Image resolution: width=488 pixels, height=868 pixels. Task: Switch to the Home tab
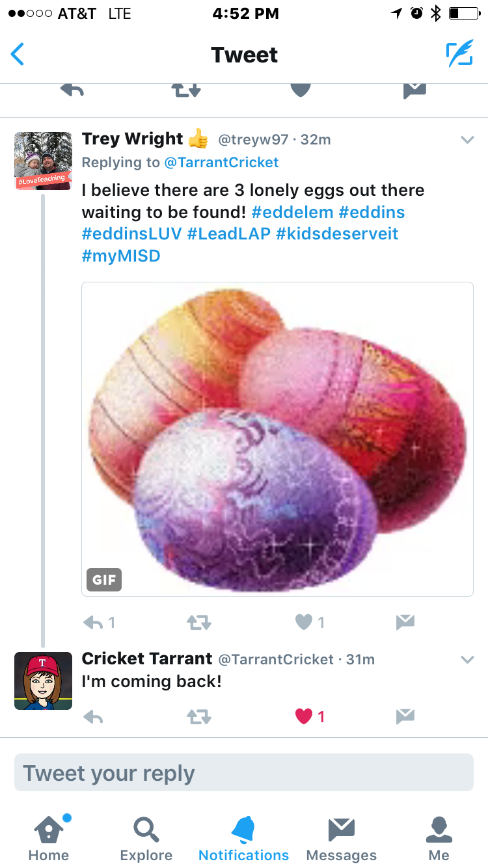pos(49,838)
